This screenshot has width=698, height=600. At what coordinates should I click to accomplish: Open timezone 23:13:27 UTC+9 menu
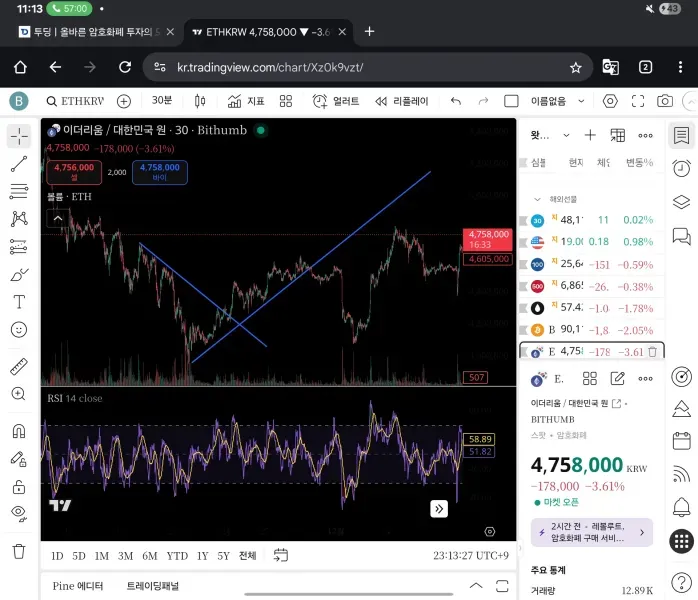coord(471,555)
